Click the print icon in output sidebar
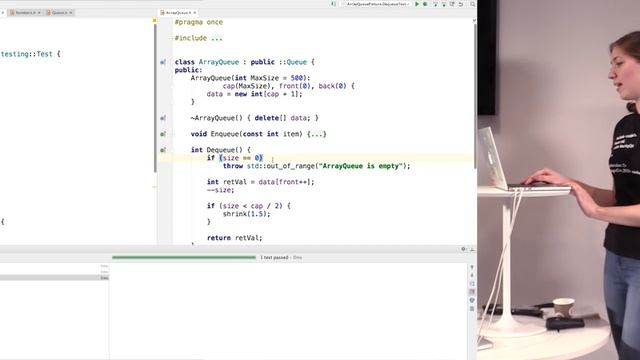 [472, 300]
